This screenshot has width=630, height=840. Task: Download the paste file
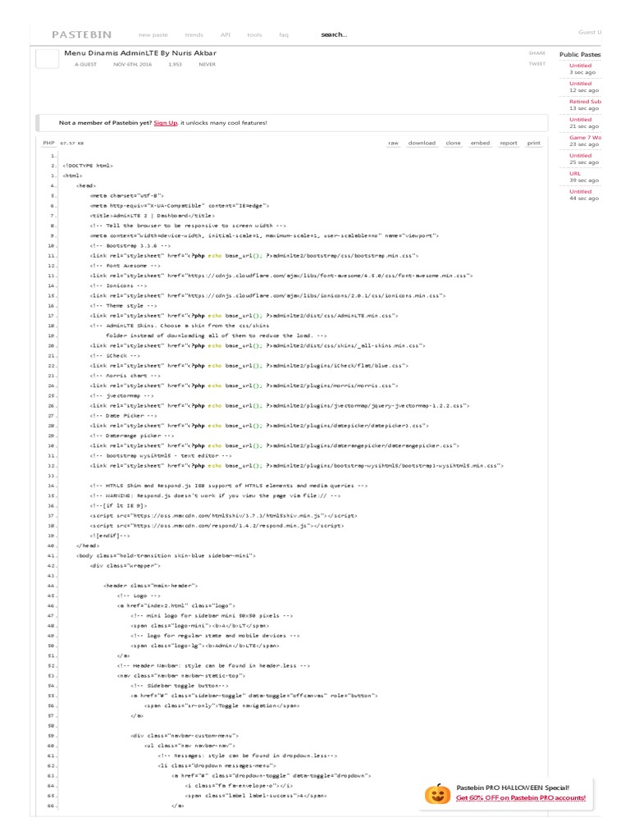[422, 143]
